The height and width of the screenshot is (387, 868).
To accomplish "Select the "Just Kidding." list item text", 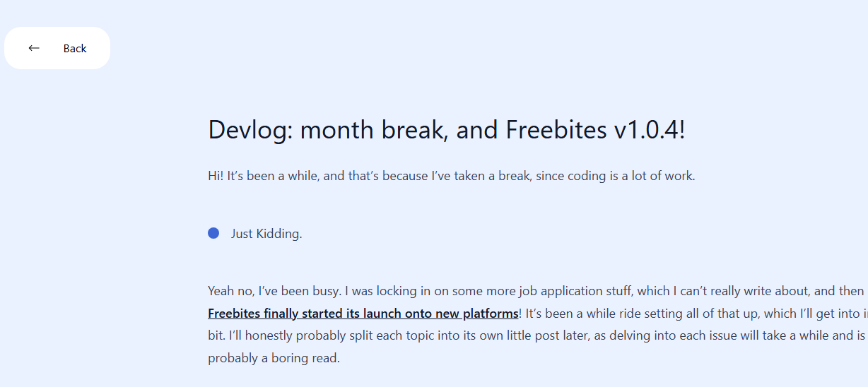I will (266, 234).
